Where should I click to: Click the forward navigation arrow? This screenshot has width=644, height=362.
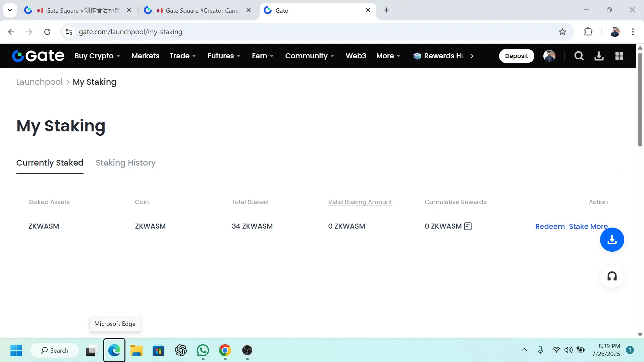(29, 32)
